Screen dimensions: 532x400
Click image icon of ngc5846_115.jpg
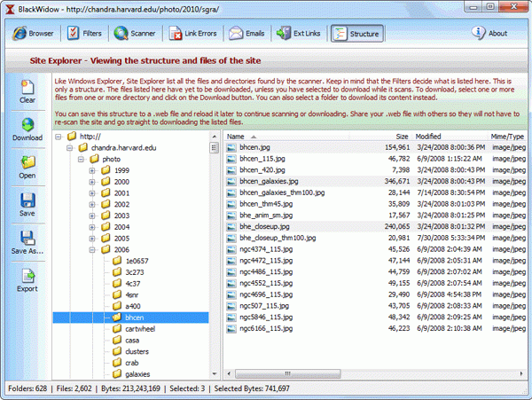click(231, 318)
